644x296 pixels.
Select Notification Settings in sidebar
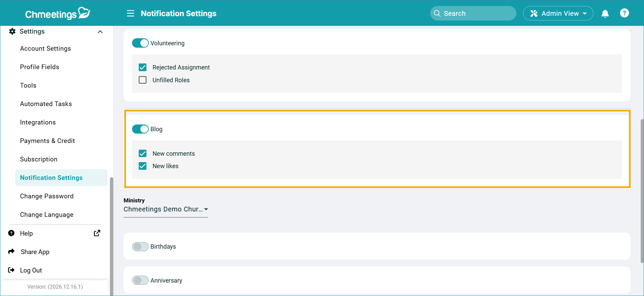click(x=61, y=178)
